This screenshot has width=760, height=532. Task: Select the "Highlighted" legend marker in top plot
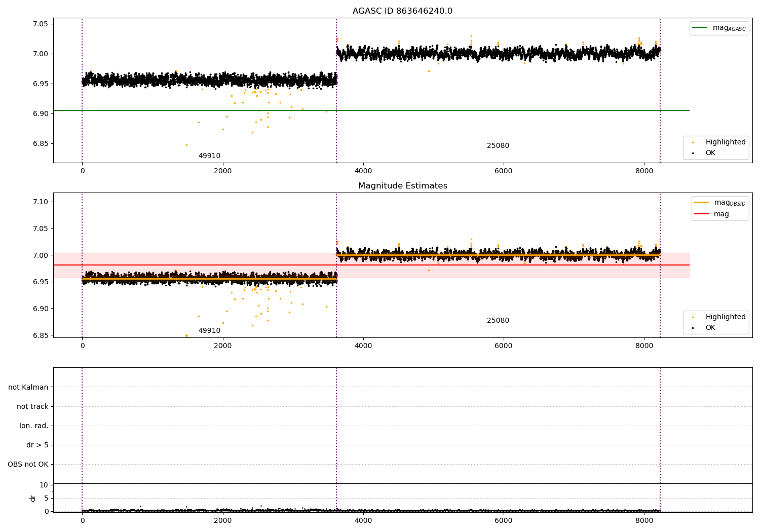[x=693, y=142]
